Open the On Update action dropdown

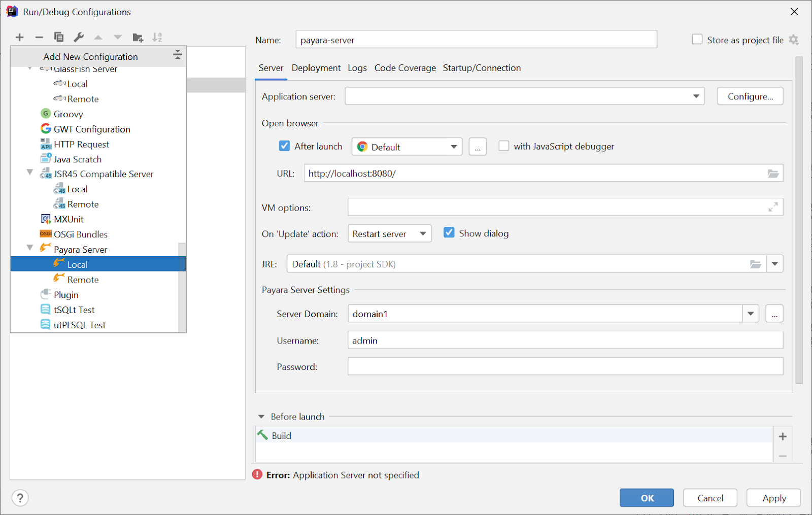point(422,233)
